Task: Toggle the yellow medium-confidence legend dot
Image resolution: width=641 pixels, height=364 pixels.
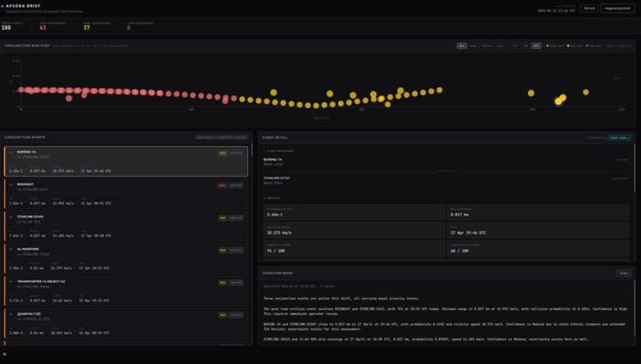Action: click(x=568, y=46)
